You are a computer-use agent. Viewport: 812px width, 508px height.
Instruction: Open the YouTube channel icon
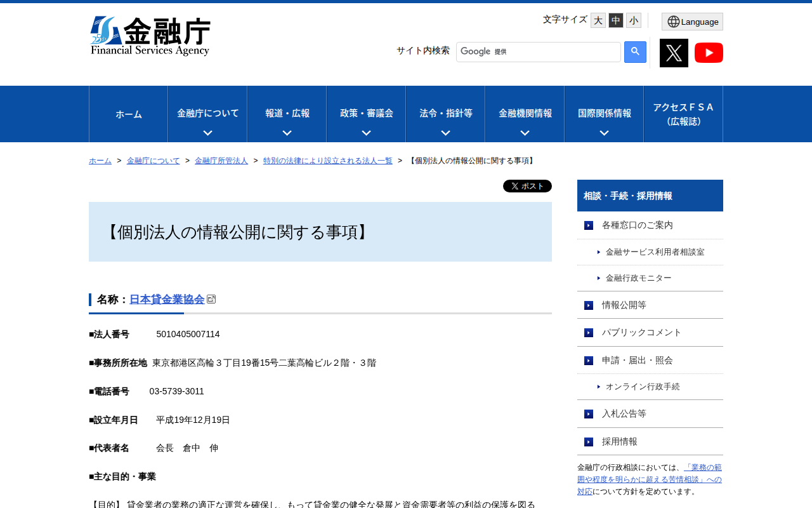[x=709, y=53]
